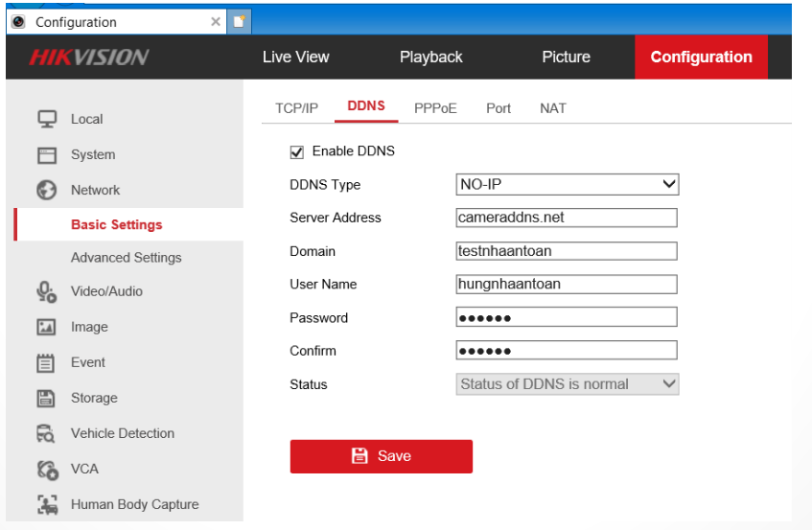This screenshot has width=812, height=530.
Task: Open the Local settings section
Action: click(87, 119)
